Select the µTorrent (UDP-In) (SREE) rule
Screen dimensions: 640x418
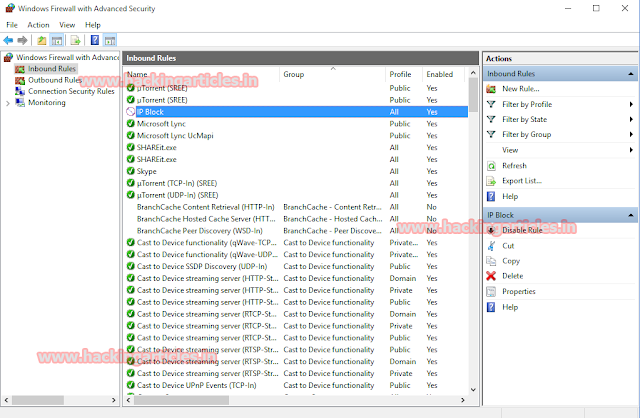pos(297,195)
